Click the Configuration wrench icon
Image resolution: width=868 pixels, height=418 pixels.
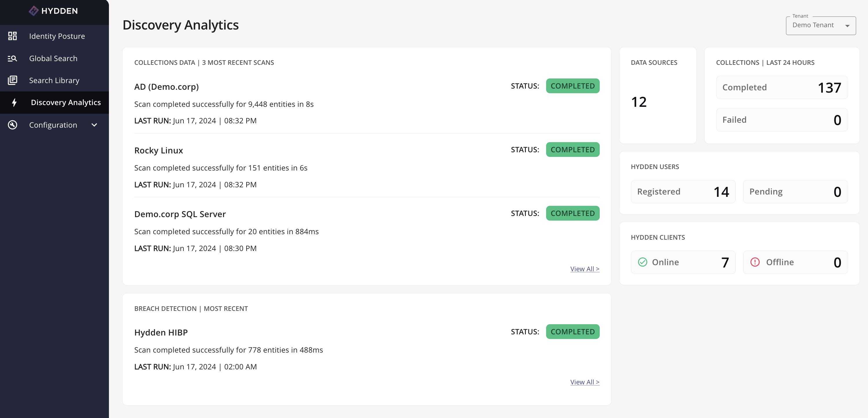coord(12,125)
